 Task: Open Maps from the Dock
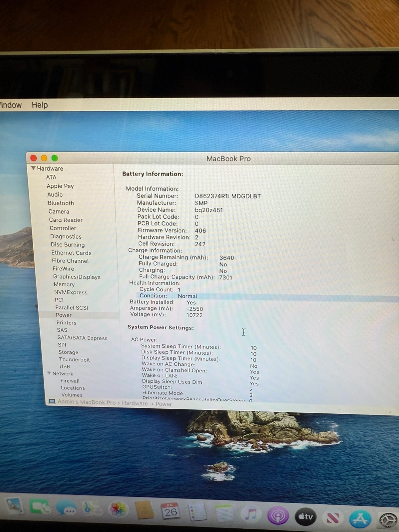[92, 509]
